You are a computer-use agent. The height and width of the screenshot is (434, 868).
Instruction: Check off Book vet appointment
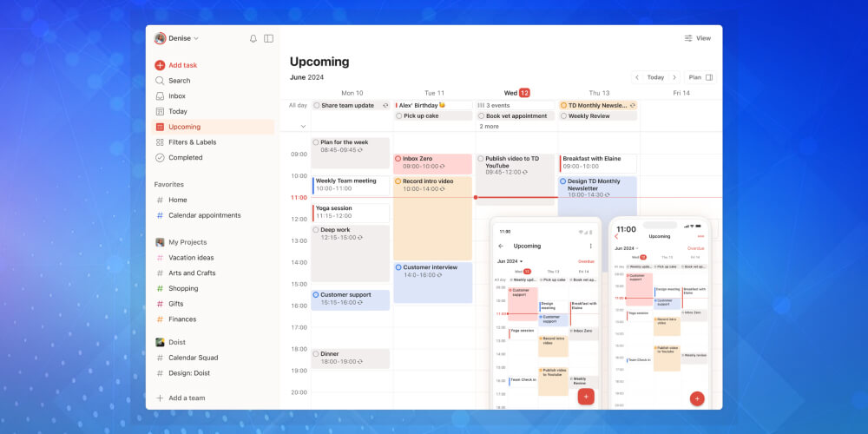coord(481,116)
